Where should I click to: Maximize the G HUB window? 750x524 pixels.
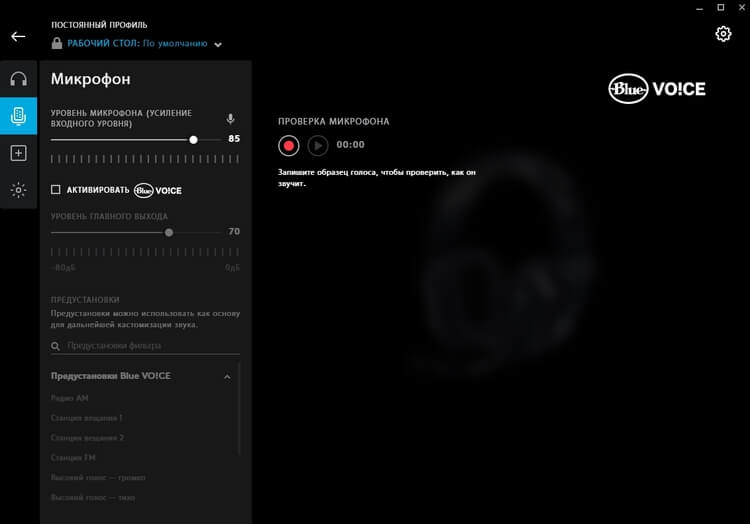pyautogui.click(x=721, y=7)
